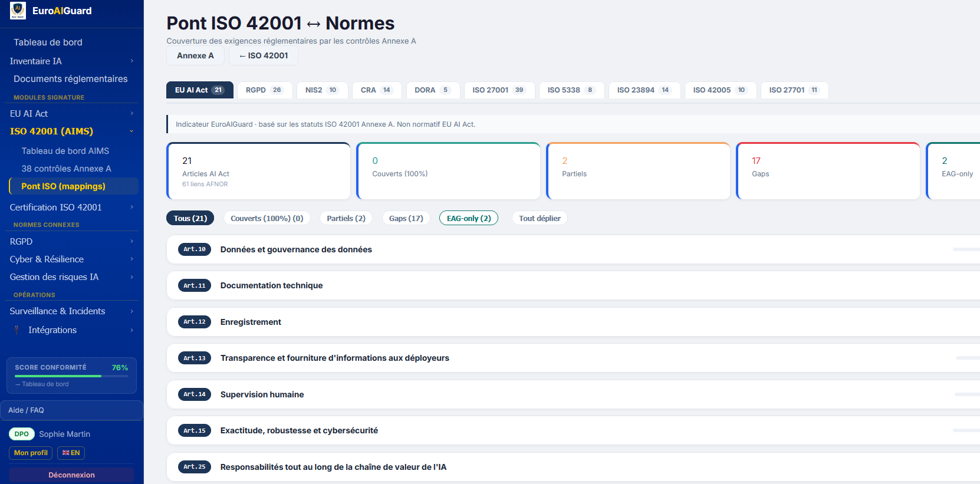This screenshot has width=980, height=484.
Task: Click the Déconnexion button
Action: click(71, 475)
